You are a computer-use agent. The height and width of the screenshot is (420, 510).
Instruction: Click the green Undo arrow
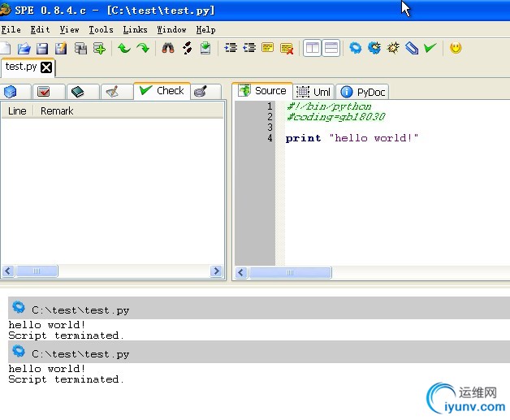pos(124,48)
